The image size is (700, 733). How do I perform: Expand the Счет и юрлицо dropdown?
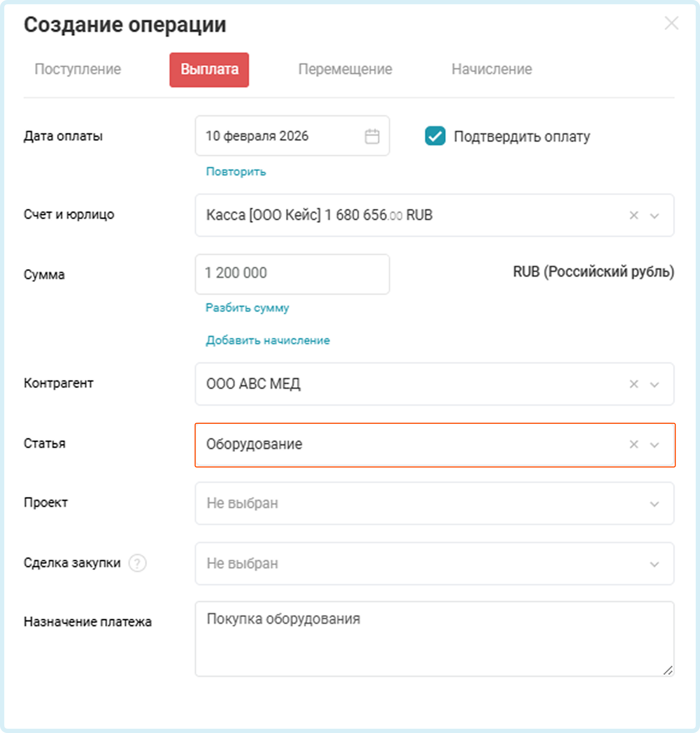pos(654,216)
